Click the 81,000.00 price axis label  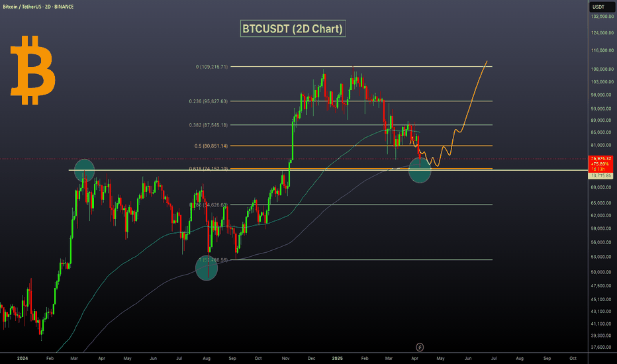pyautogui.click(x=602, y=145)
